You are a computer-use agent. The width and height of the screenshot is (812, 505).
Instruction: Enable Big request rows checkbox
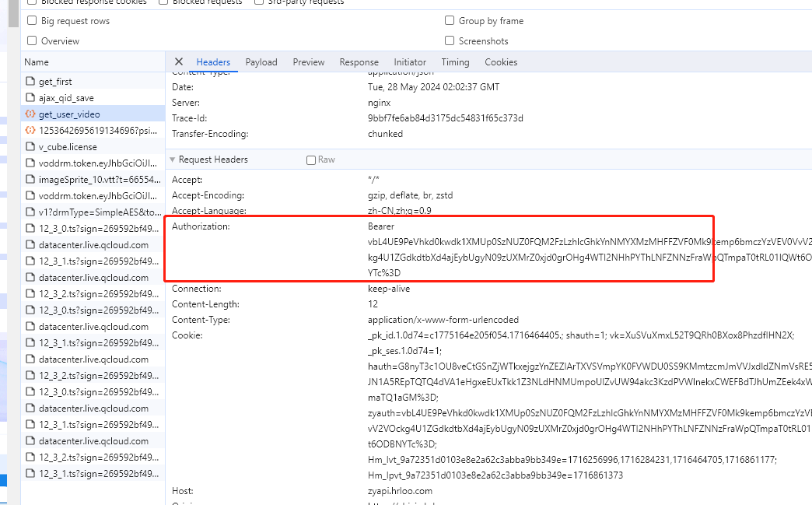pos(32,21)
